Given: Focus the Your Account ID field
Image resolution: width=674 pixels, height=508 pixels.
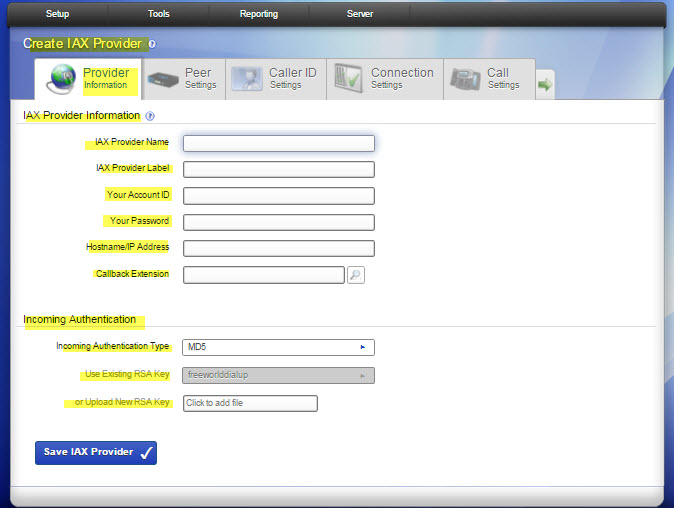Looking at the screenshot, I should [279, 196].
